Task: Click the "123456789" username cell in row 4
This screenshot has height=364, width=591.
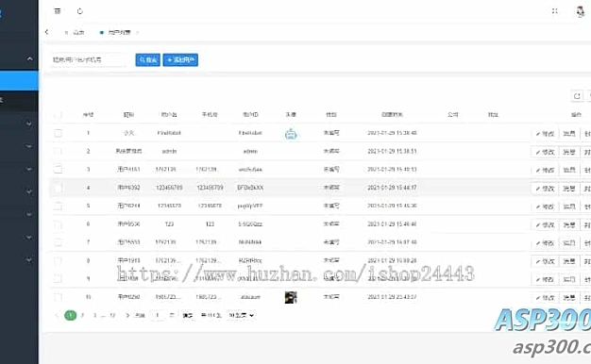Action: (169, 188)
